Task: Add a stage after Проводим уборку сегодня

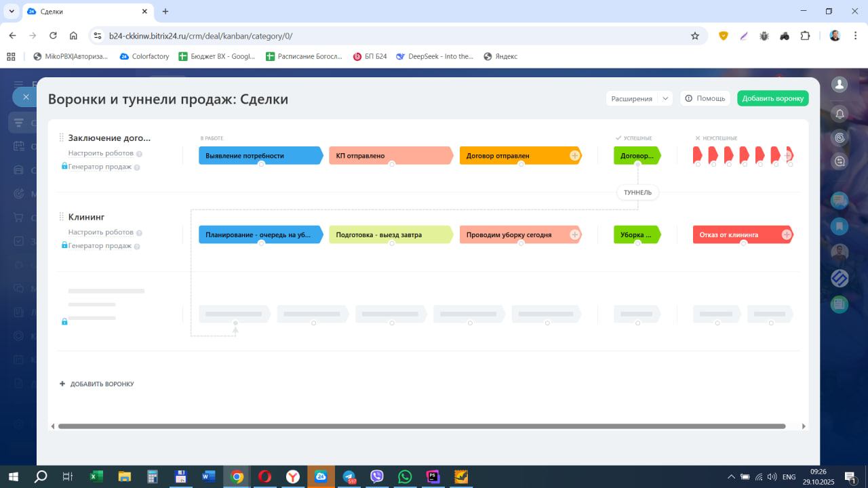Action: click(574, 235)
